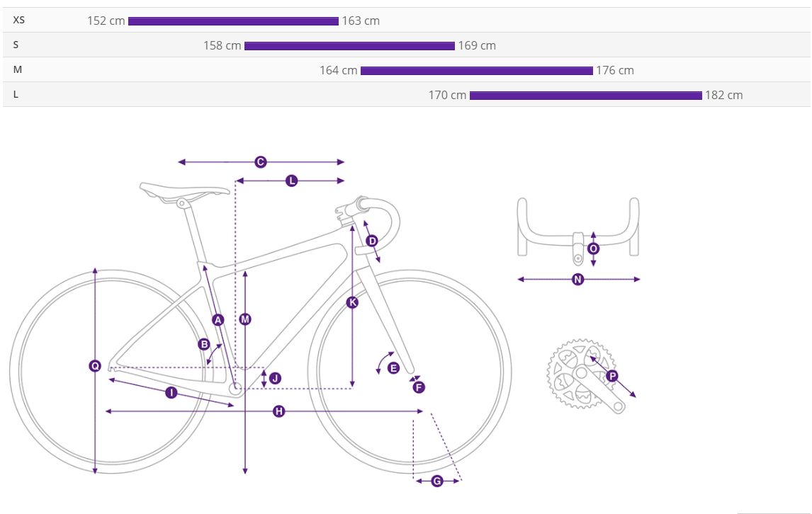Click the P crank length marker
The image size is (812, 514).
pos(612,376)
